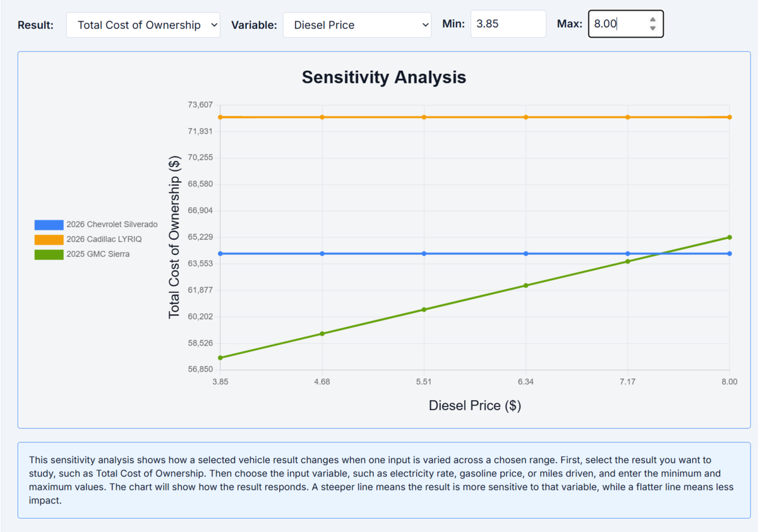Click the 73,607 y-axis label
758x532 pixels.
click(200, 105)
